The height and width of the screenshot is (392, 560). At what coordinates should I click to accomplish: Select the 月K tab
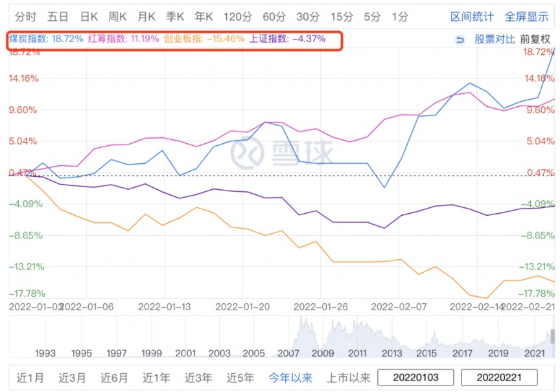(x=146, y=17)
